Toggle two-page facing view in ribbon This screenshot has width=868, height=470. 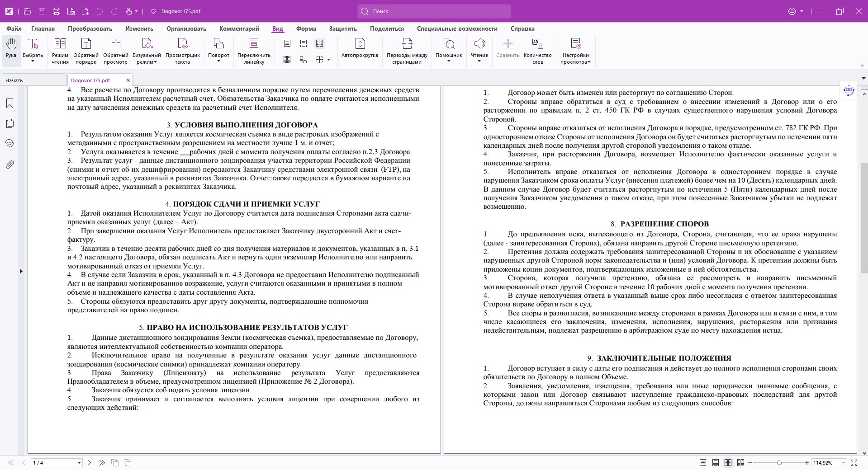(320, 43)
